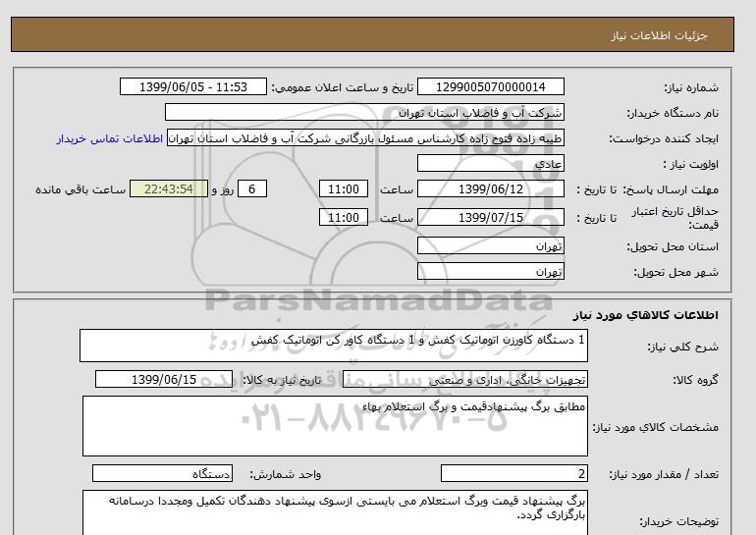The height and width of the screenshot is (535, 756).
Task: Click the remaining time counter 22:43:54
Action: 169,188
